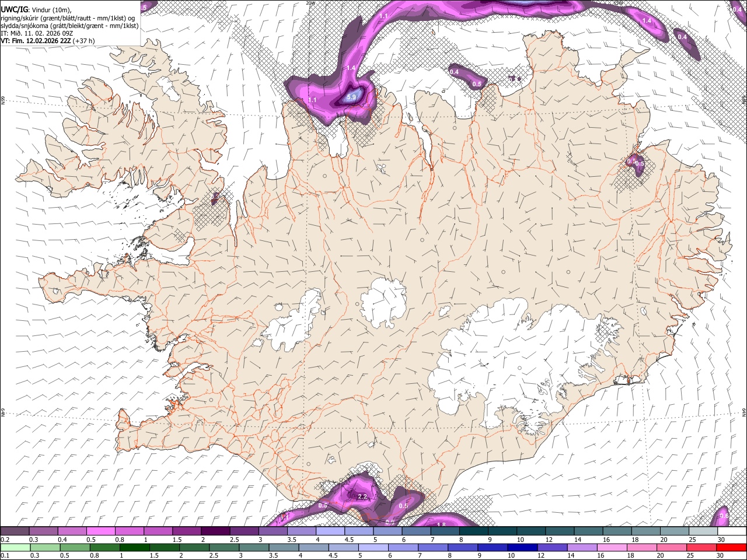The image size is (747, 560).
Task: Select the lower legend pink swatch for 18
Action: (x=642, y=547)
